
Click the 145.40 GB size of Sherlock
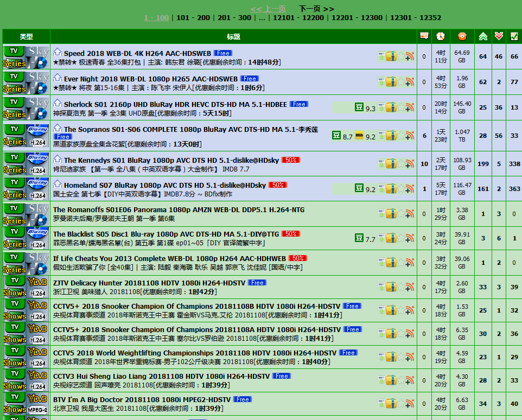462,107
